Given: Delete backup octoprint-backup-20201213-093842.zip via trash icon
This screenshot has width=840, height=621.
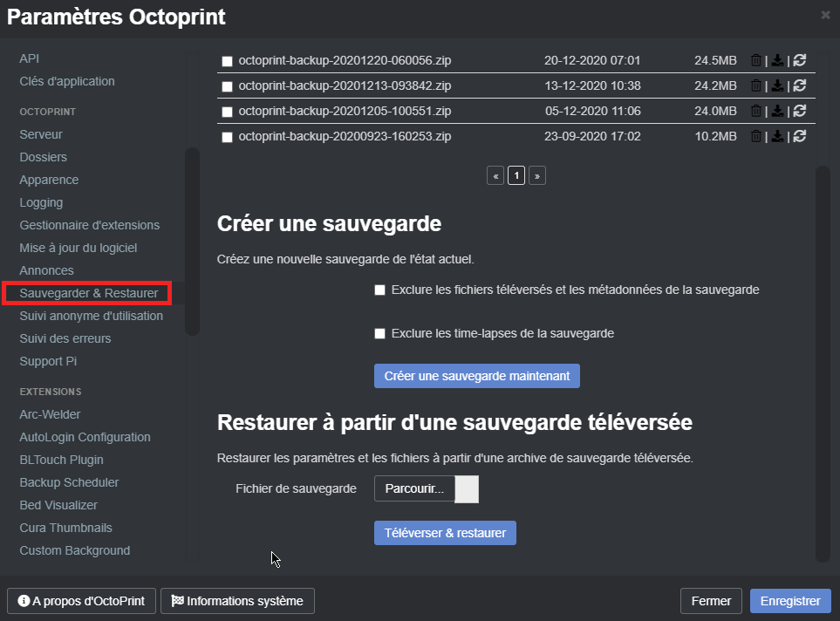Looking at the screenshot, I should pyautogui.click(x=756, y=85).
